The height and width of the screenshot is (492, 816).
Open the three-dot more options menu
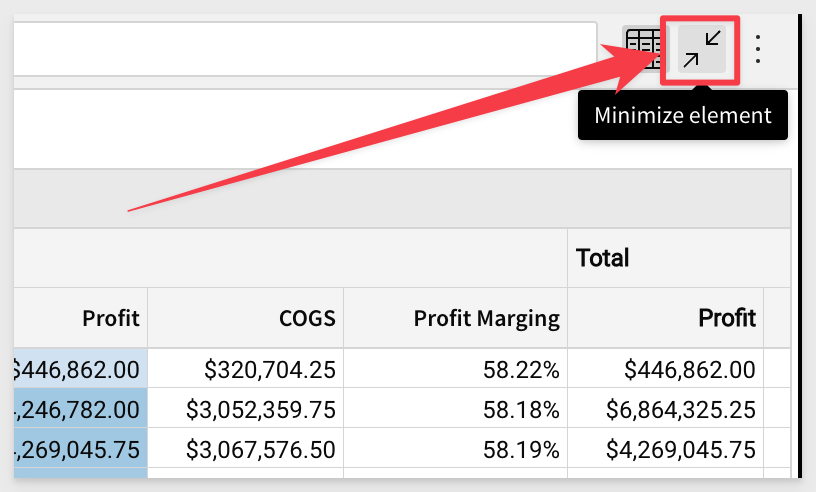pos(758,49)
